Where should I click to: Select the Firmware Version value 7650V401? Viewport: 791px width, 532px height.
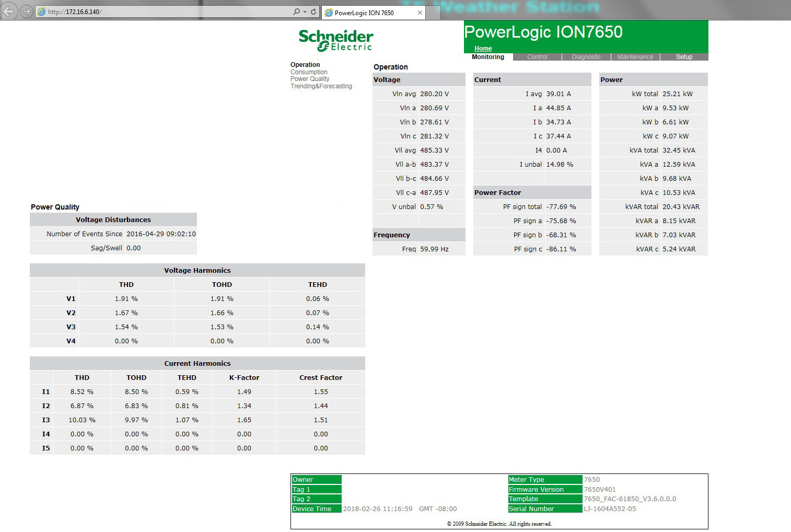[600, 490]
